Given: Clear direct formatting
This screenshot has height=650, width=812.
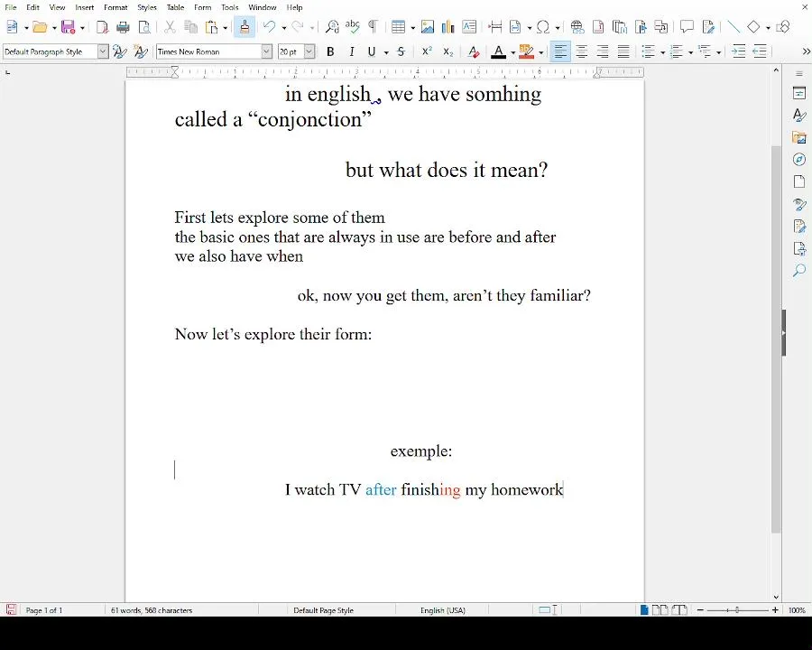Looking at the screenshot, I should (x=474, y=51).
